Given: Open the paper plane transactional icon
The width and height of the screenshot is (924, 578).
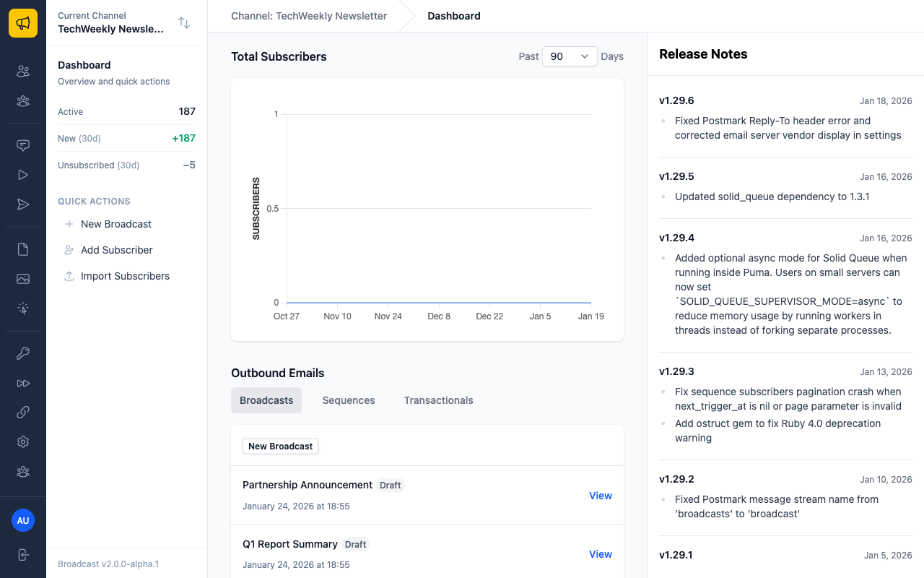Looking at the screenshot, I should (x=23, y=204).
